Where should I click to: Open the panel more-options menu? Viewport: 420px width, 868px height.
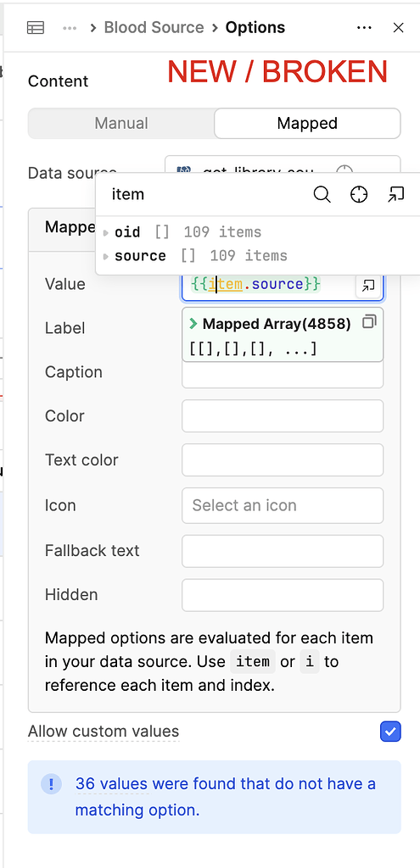[x=364, y=28]
